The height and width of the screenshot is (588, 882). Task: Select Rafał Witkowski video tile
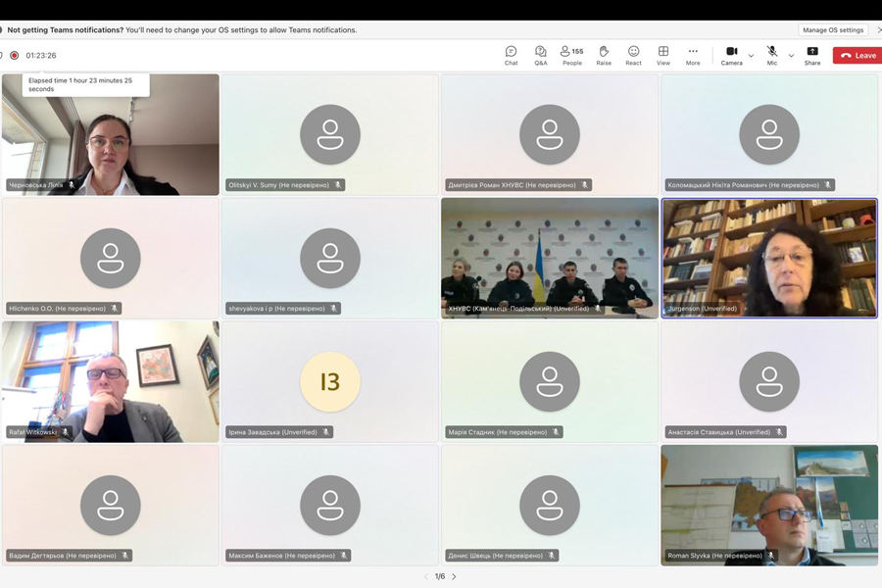point(110,381)
